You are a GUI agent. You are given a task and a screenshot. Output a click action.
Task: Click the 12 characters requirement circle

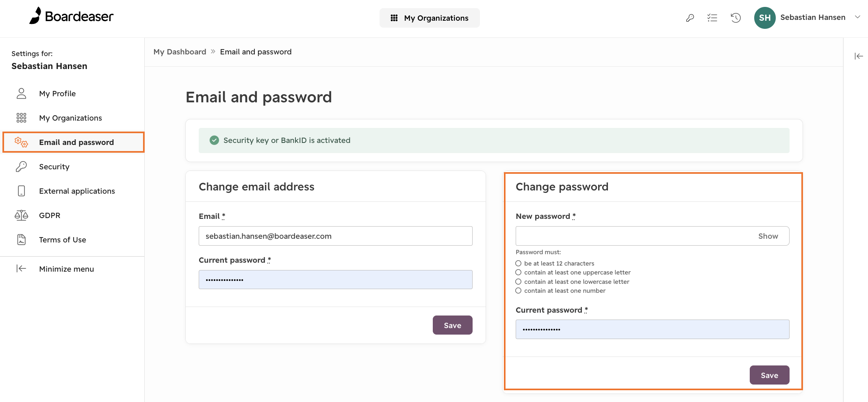point(519,263)
